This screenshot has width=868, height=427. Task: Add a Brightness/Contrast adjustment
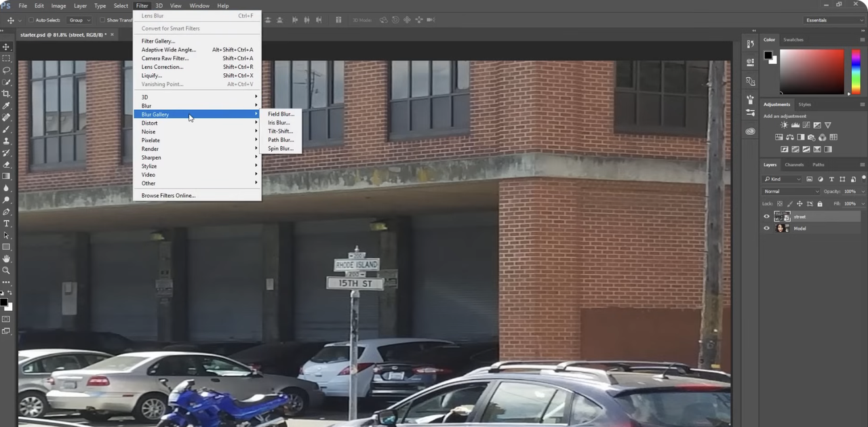click(x=785, y=125)
